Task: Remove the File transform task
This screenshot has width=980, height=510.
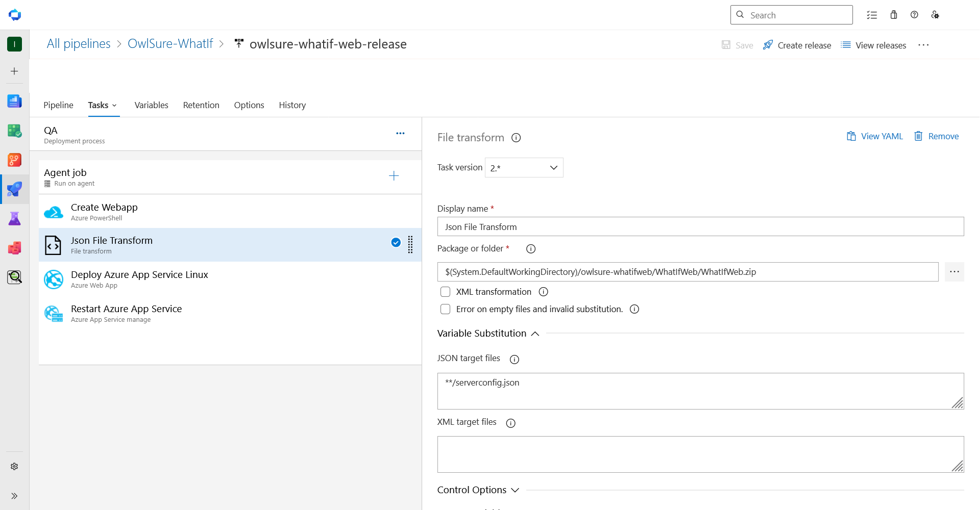Action: click(936, 136)
